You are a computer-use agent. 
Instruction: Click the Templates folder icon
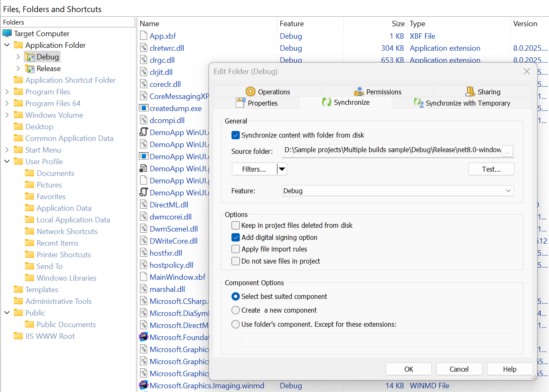(x=18, y=289)
